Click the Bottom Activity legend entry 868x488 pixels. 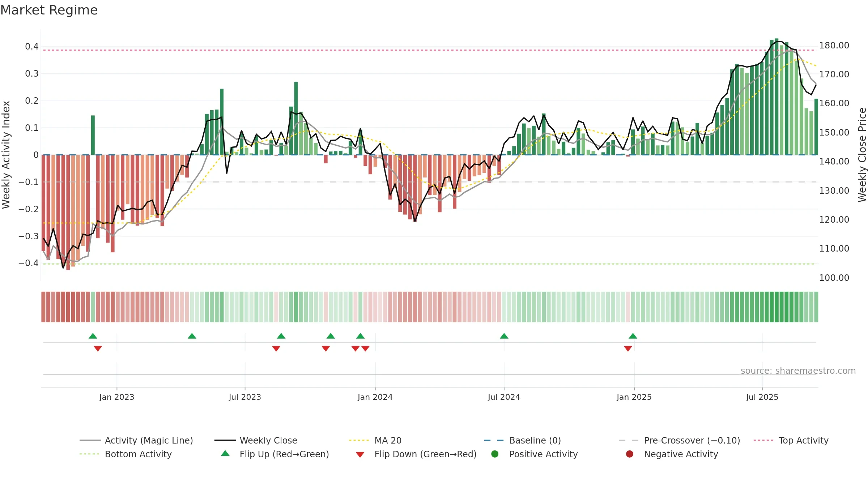pyautogui.click(x=125, y=454)
